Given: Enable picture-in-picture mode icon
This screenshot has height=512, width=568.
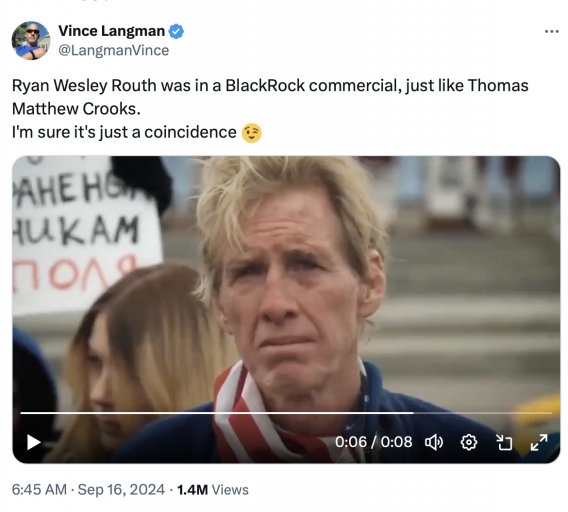Looking at the screenshot, I should (x=504, y=442).
